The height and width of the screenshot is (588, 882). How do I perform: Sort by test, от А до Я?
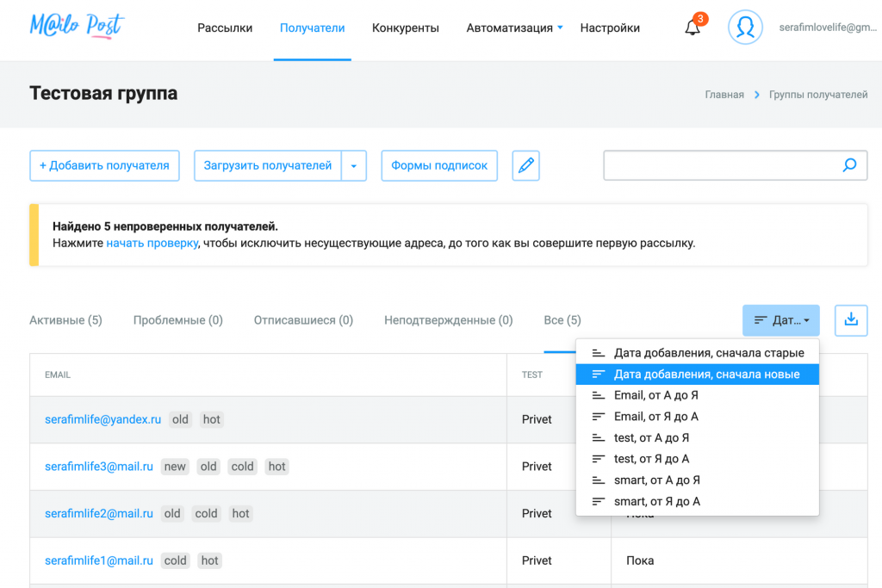[x=698, y=438]
